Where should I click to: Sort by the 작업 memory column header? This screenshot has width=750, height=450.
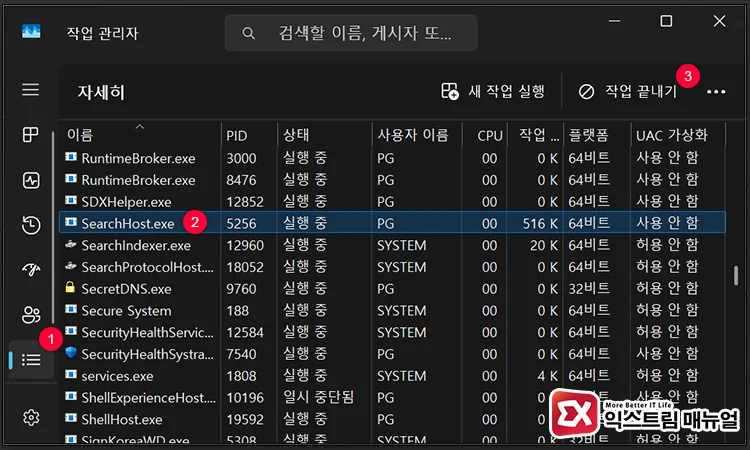click(x=535, y=135)
